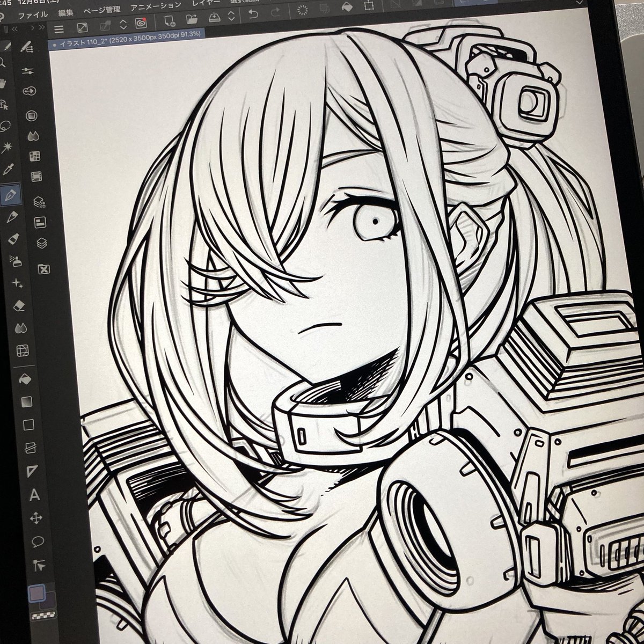Open the ページ管理 menu
The width and height of the screenshot is (644, 644).
[x=102, y=9]
